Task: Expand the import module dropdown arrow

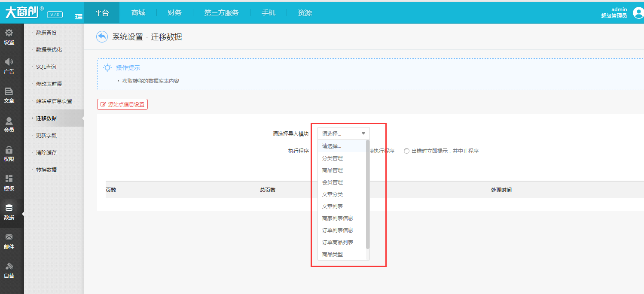Action: coord(363,133)
